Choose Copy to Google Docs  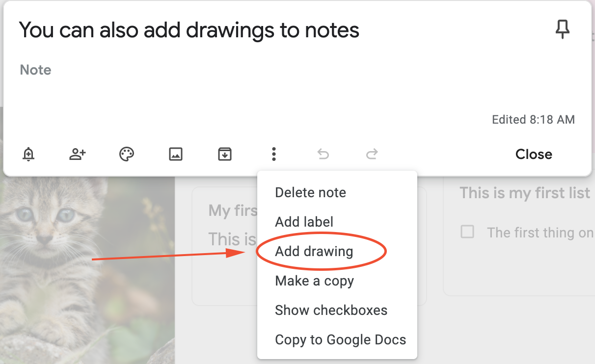point(341,339)
